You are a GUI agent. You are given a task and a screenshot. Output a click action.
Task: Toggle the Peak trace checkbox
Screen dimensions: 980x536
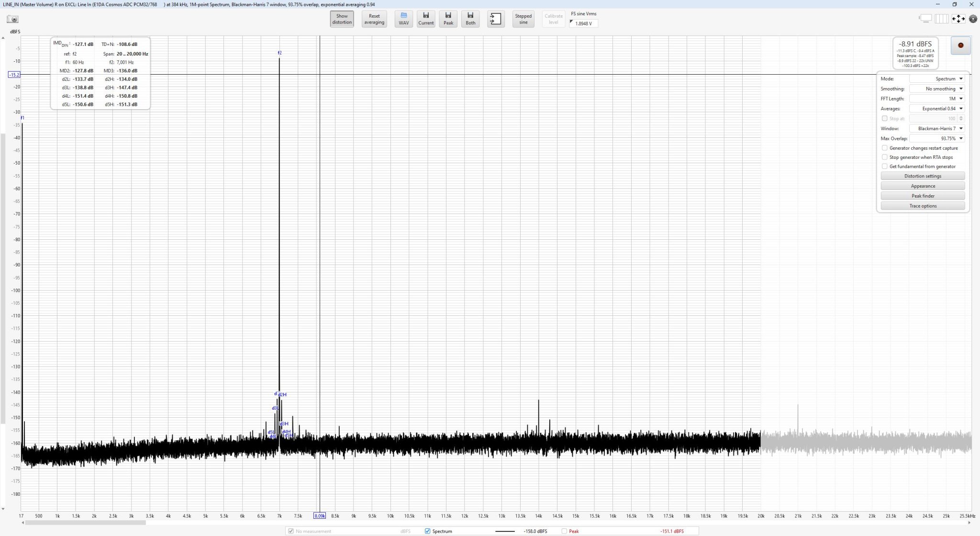click(564, 531)
